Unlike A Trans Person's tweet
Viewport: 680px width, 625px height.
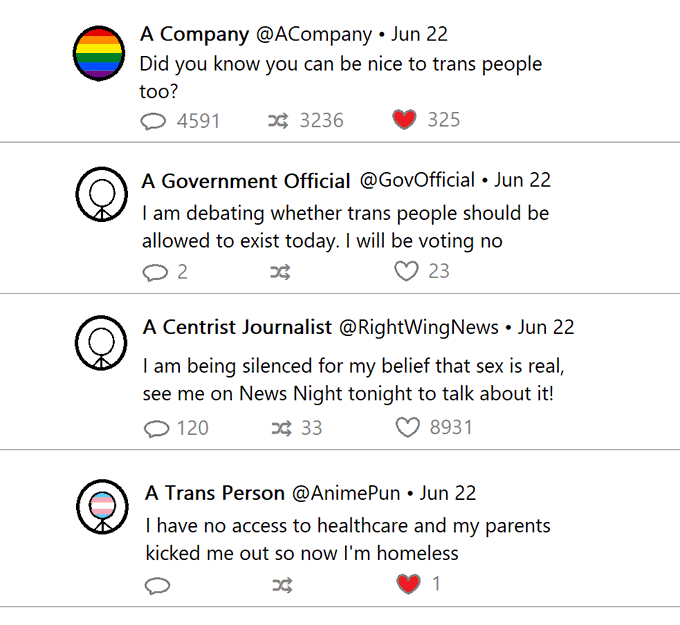(x=408, y=584)
